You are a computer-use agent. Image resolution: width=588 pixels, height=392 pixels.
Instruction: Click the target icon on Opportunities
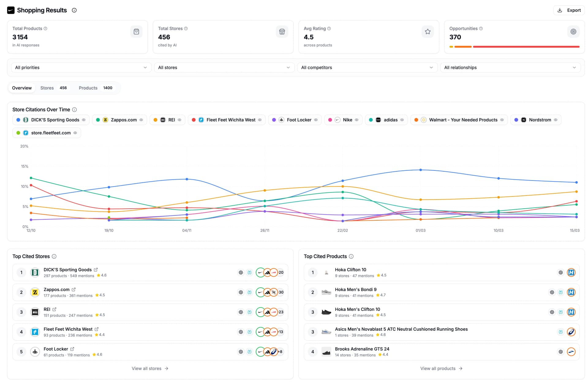pyautogui.click(x=573, y=32)
